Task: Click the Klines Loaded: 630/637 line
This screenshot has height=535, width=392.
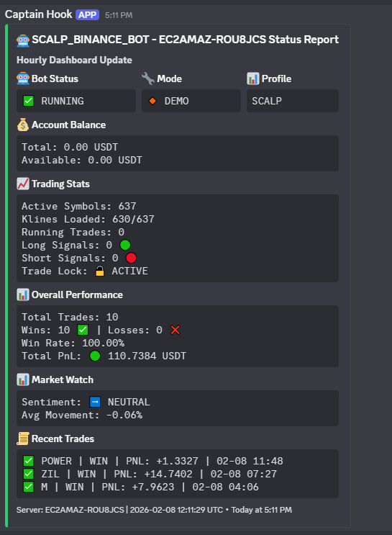Action: (88, 219)
